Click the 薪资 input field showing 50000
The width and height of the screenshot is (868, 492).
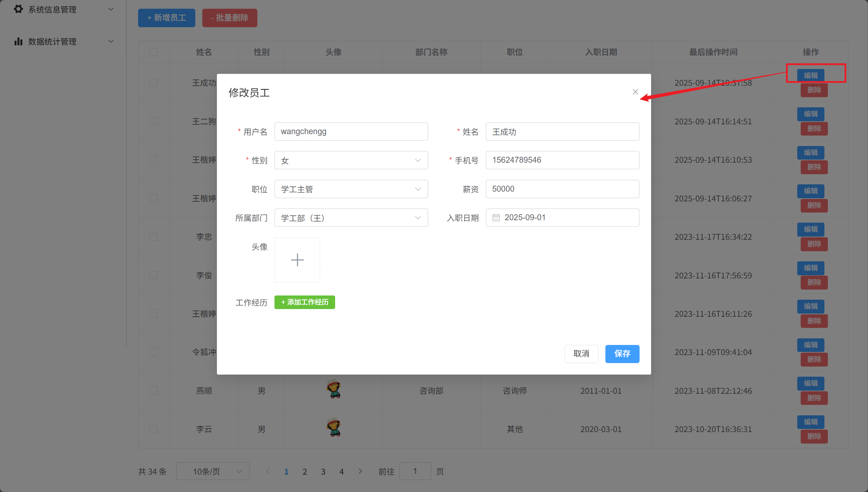pos(562,189)
